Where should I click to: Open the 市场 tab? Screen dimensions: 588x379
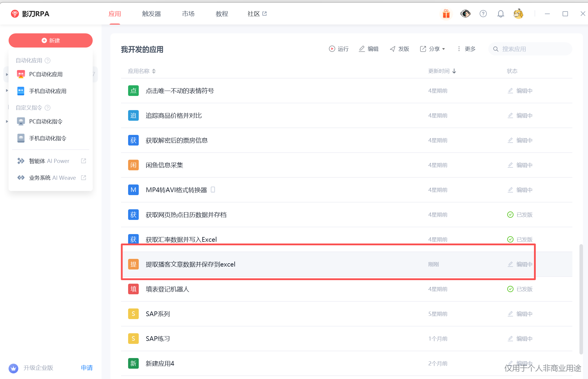tap(188, 14)
